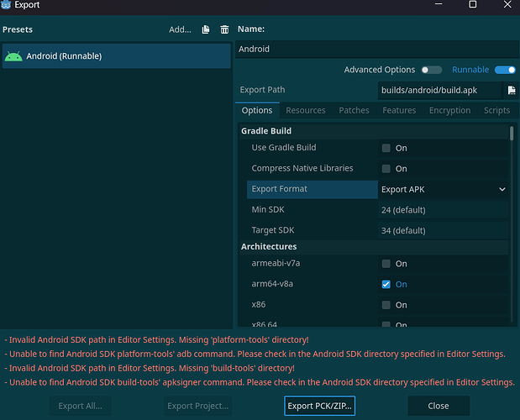Toggle the Advanced Options switch
The image size is (520, 420).
(x=431, y=70)
